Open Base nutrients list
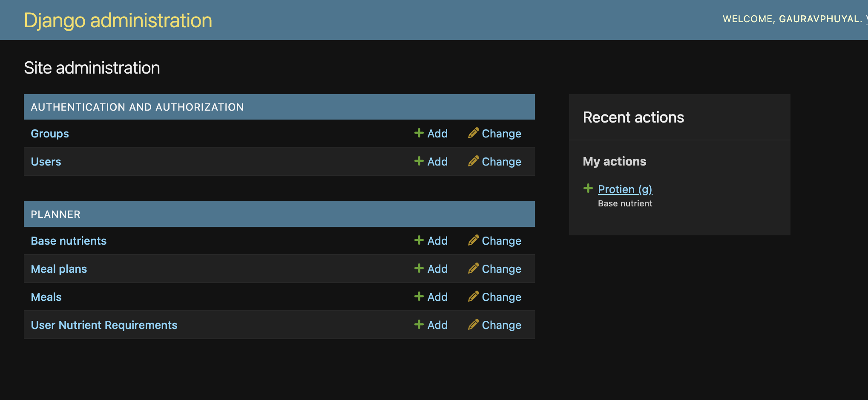 tap(69, 241)
